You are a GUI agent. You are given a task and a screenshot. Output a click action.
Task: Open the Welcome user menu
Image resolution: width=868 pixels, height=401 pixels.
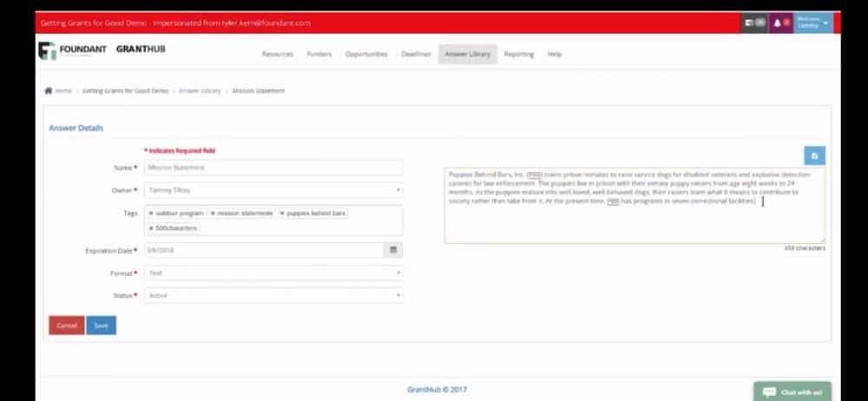pos(812,23)
